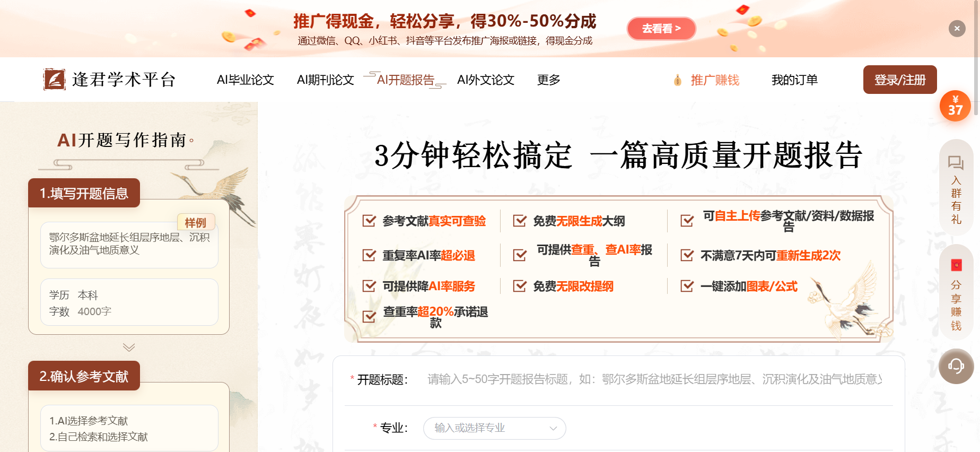The height and width of the screenshot is (452, 980).
Task: Open the 推广赚钱 link
Action: pyautogui.click(x=715, y=80)
